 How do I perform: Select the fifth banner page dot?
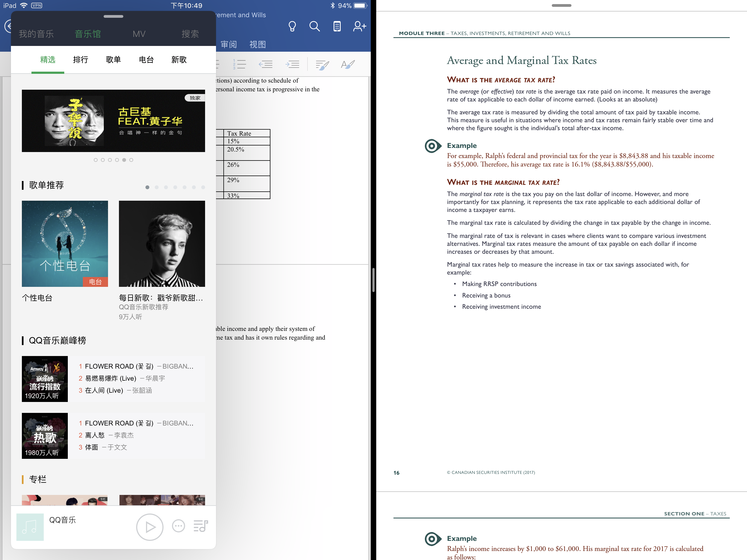(124, 160)
